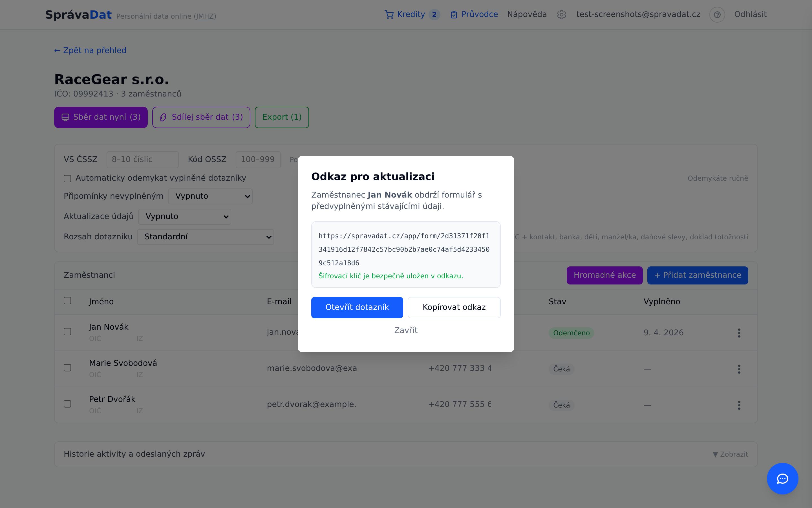
Task: Check the Jan Novák row checkbox
Action: [x=67, y=332]
